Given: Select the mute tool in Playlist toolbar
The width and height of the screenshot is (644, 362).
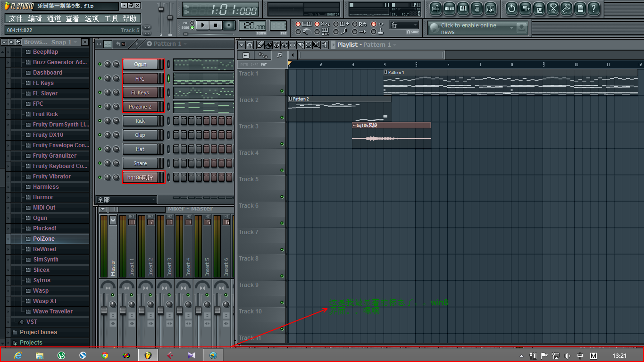Looking at the screenshot, I should [x=284, y=45].
